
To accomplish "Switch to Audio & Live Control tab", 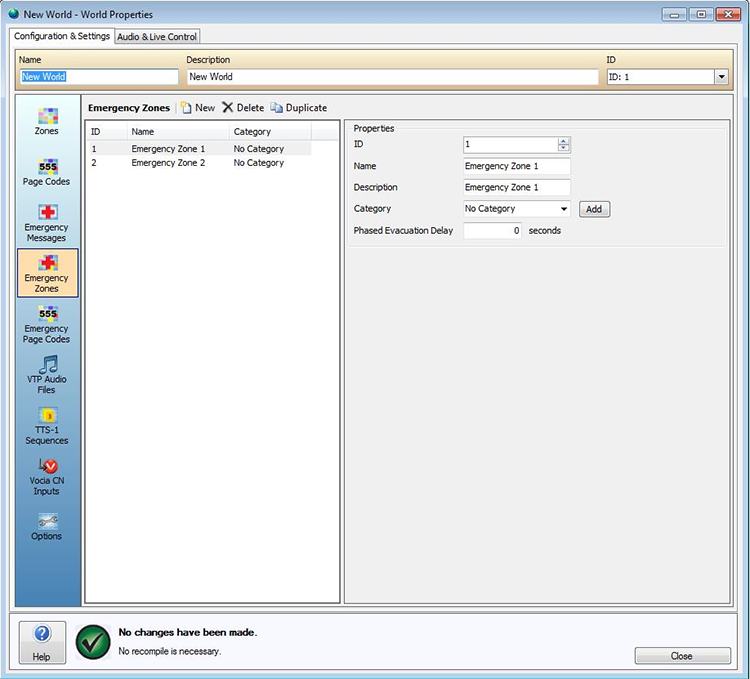I will pos(157,36).
